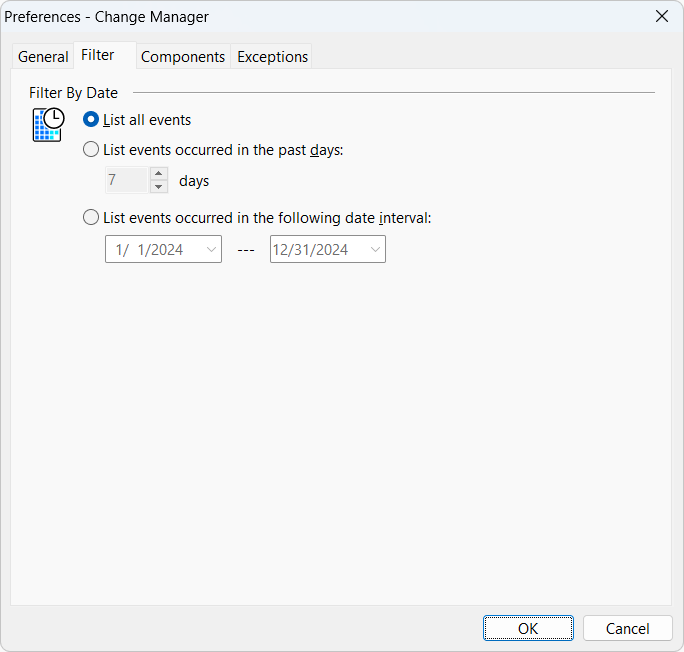Switch to the General tab

(43, 57)
